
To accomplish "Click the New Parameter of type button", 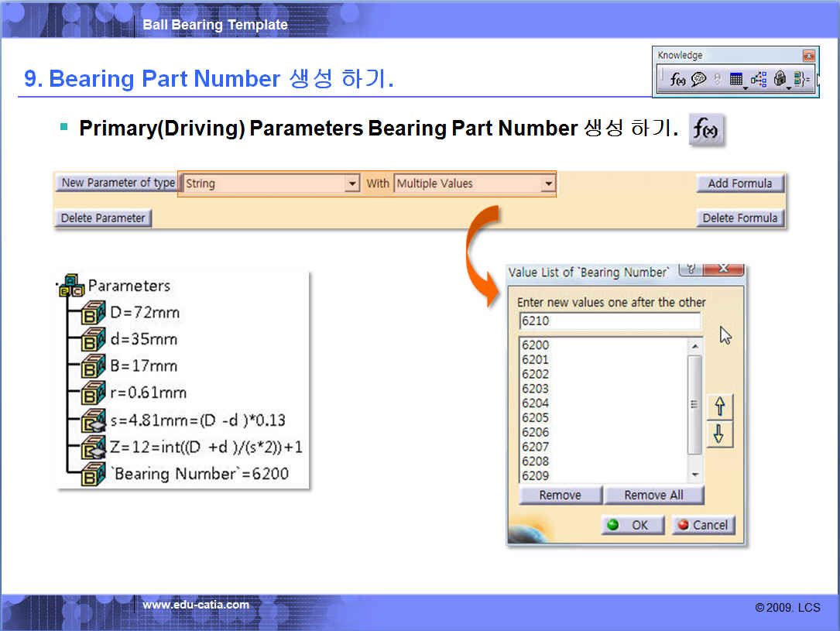I will coord(118,183).
